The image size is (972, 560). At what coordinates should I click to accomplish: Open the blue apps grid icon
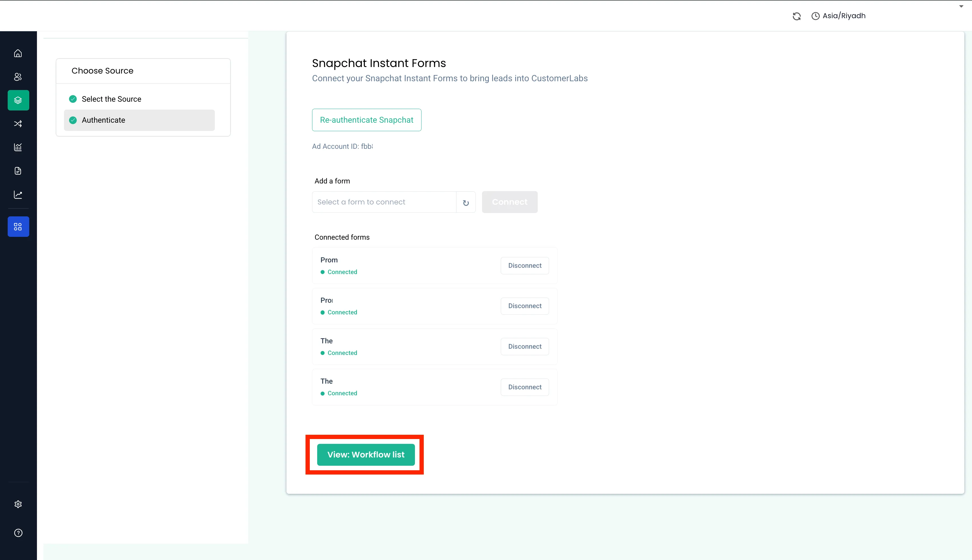coord(18,227)
